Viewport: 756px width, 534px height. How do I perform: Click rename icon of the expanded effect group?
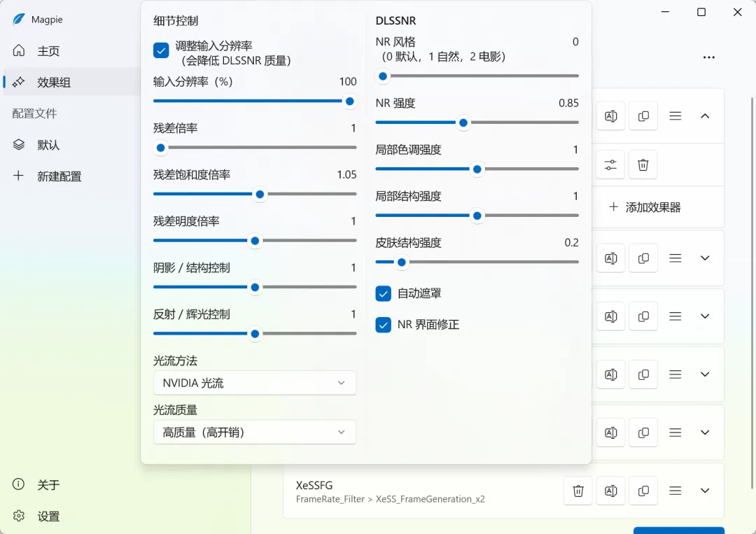611,116
